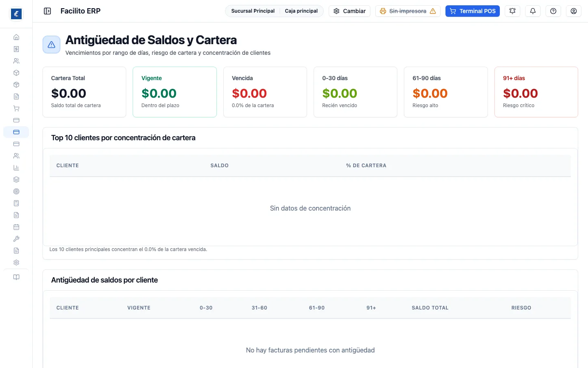Select the 91+ días summary card
The height and width of the screenshot is (368, 588).
coord(536,92)
